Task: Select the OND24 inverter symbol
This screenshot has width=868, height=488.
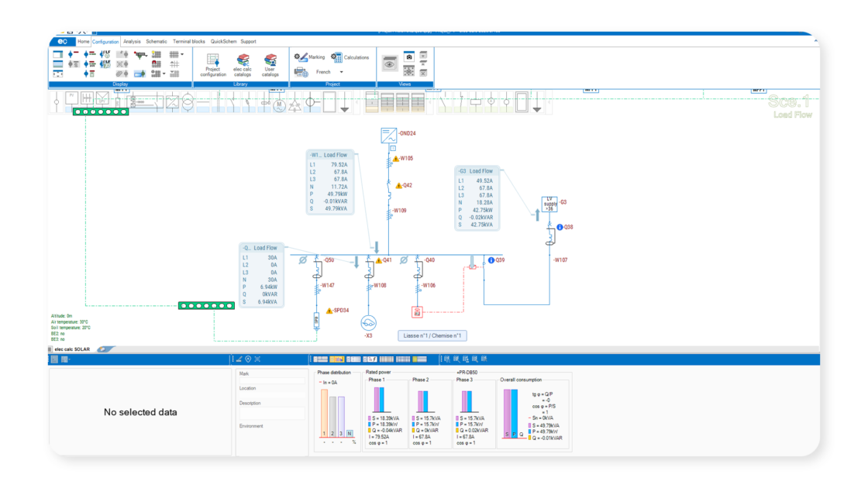Action: (388, 136)
